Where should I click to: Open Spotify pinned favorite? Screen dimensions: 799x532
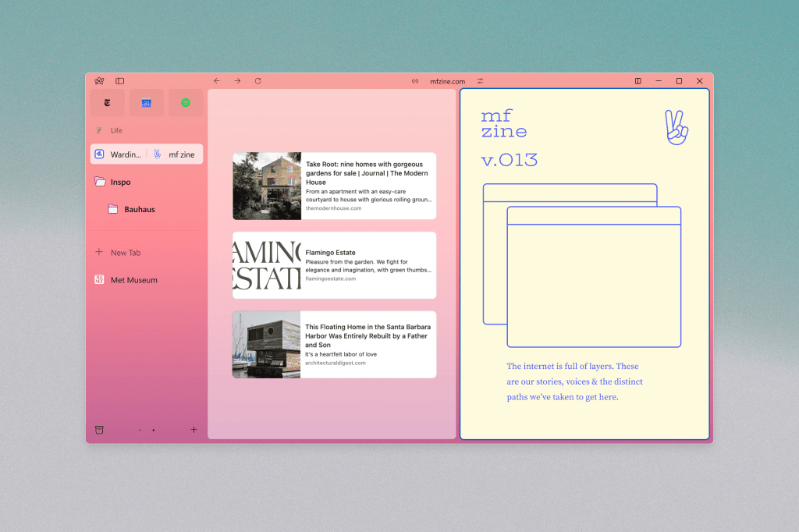[186, 102]
